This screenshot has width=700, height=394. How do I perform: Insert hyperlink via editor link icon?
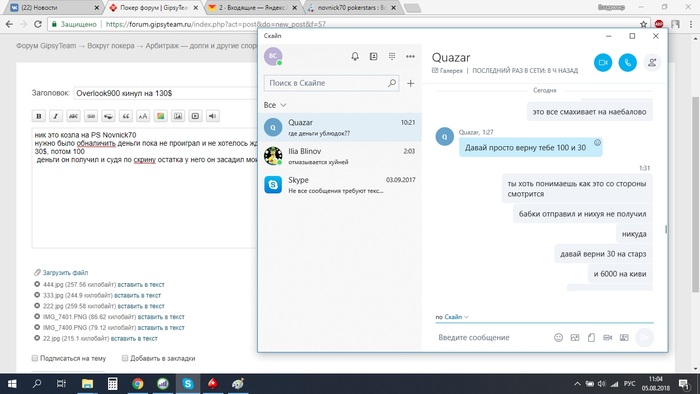click(91, 116)
